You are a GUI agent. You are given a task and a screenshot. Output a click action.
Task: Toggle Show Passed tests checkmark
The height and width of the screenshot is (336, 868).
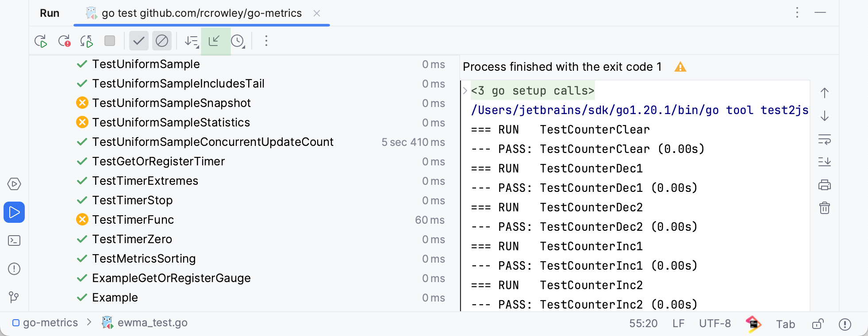139,41
